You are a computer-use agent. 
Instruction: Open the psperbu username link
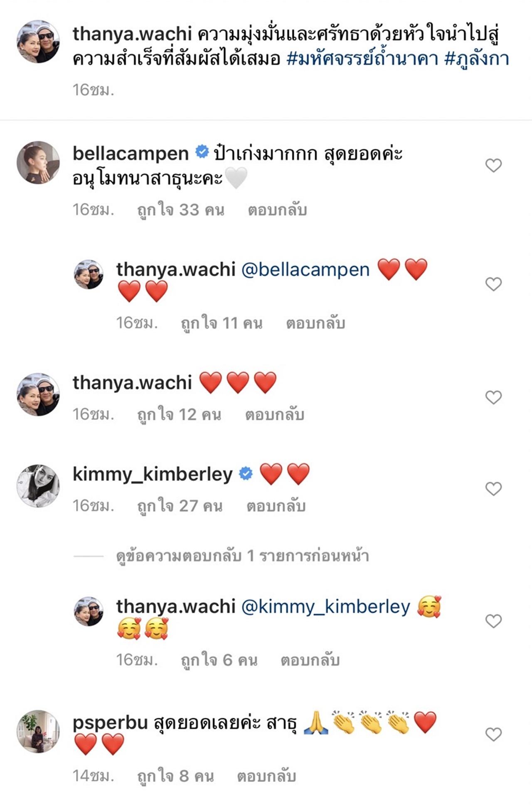click(110, 723)
